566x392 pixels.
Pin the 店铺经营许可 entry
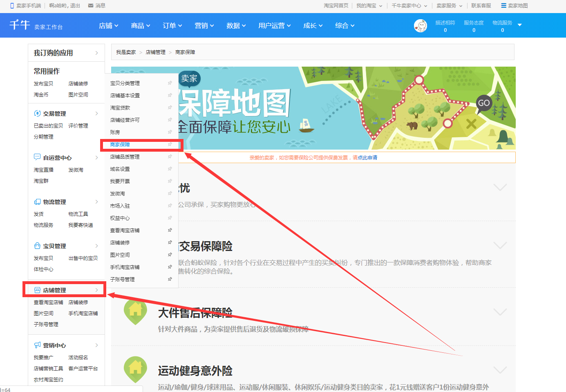pos(170,120)
